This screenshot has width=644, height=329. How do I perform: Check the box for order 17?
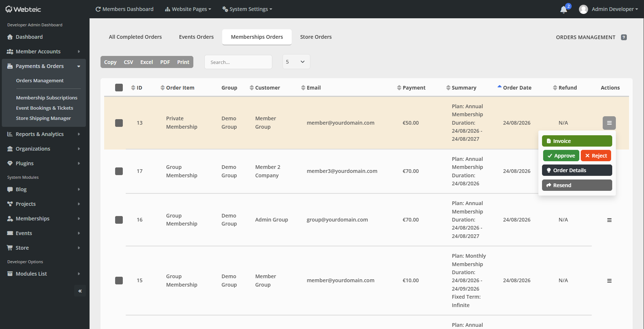point(119,171)
